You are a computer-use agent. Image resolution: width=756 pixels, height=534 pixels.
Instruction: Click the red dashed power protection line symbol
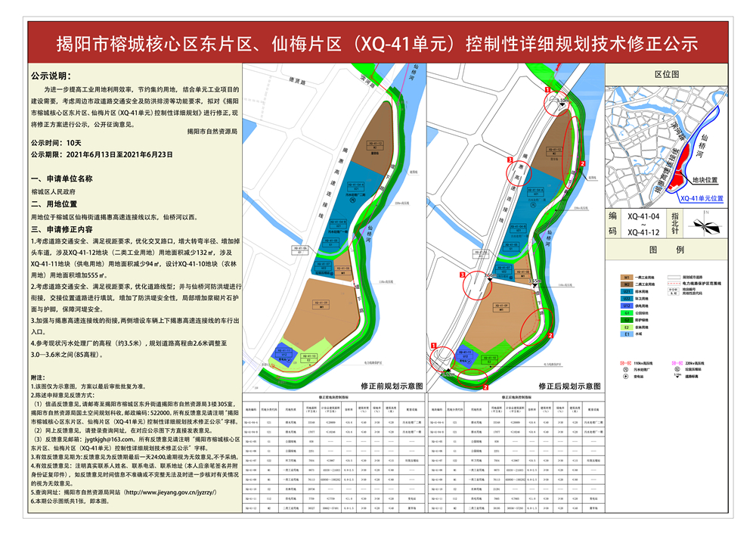click(674, 284)
